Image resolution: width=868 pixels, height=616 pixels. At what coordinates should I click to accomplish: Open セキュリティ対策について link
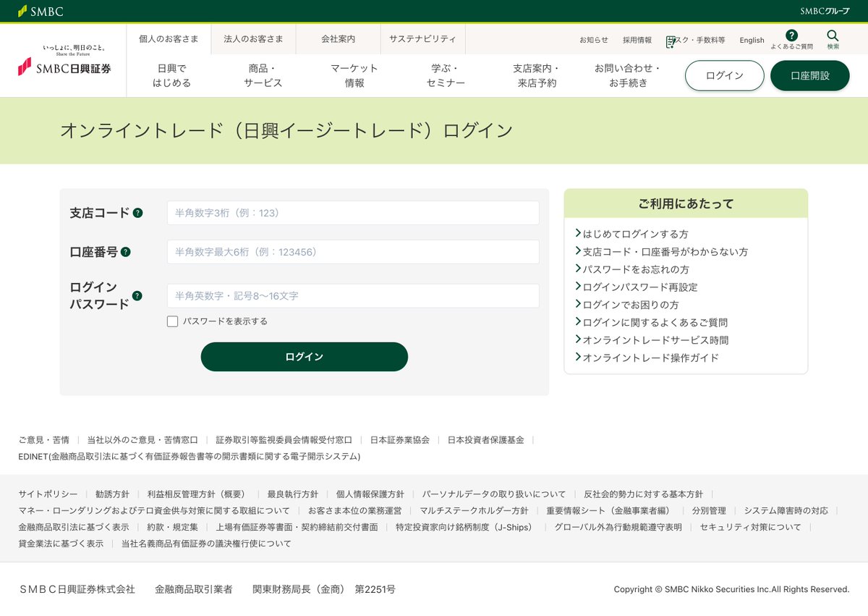750,527
